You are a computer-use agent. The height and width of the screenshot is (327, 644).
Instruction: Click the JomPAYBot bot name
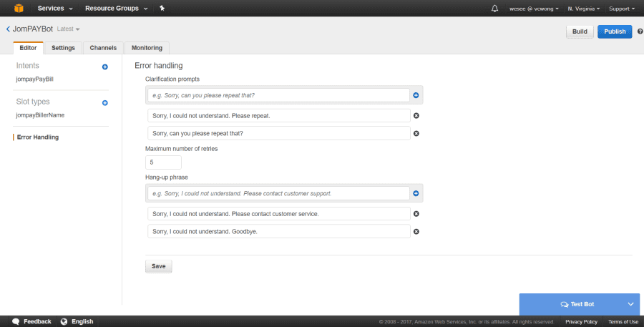point(33,29)
